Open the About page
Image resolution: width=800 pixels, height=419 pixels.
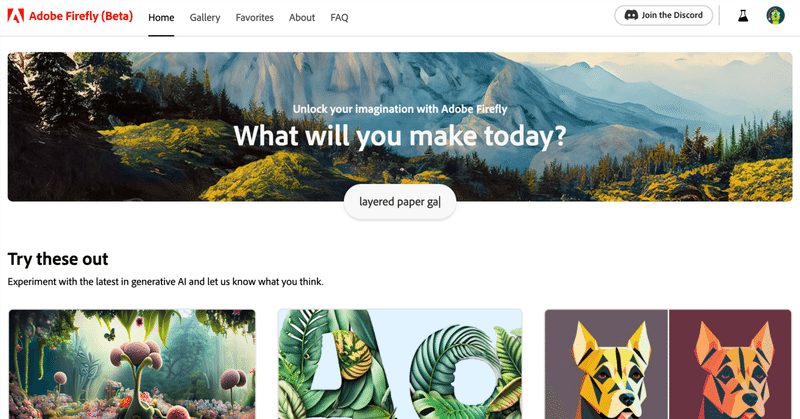tap(302, 17)
